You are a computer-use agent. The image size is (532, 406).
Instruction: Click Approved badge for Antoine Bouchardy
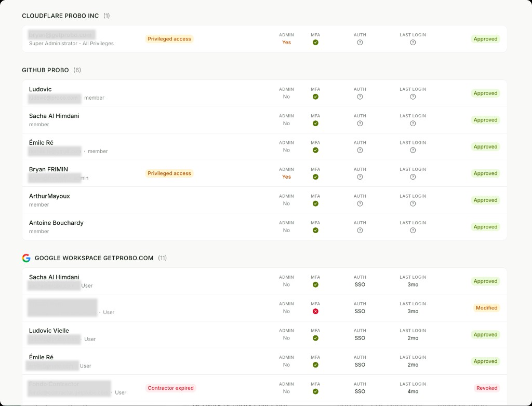click(x=486, y=227)
